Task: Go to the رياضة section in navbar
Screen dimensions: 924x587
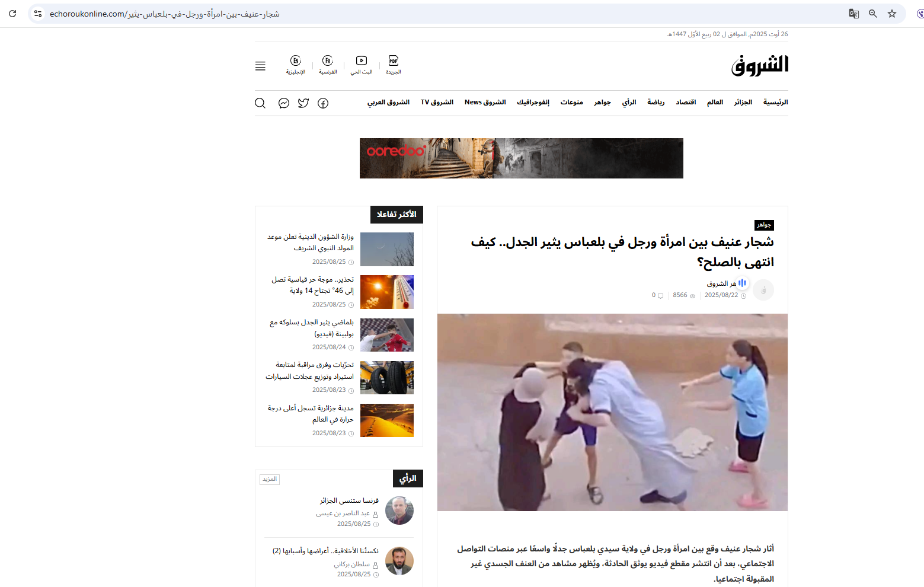Action: pos(656,102)
